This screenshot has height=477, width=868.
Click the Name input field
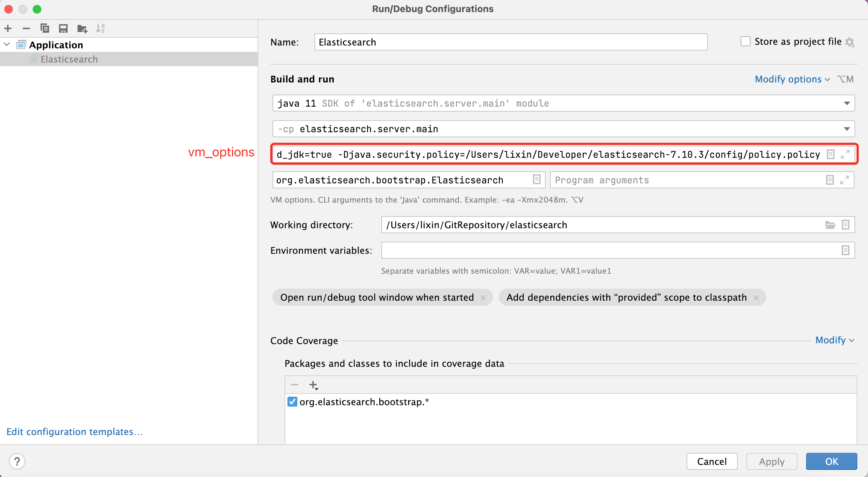(x=511, y=42)
